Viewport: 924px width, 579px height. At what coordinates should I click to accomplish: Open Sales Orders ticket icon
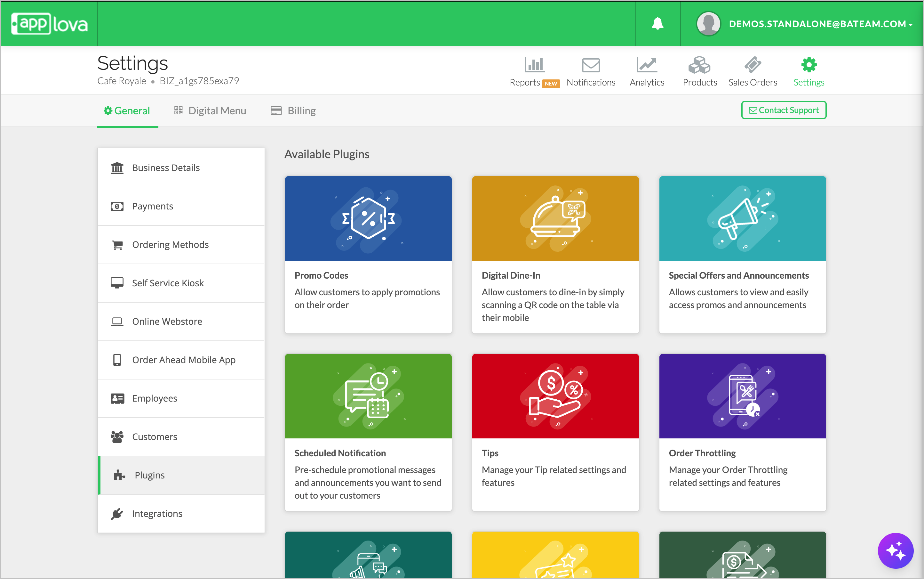(x=752, y=65)
